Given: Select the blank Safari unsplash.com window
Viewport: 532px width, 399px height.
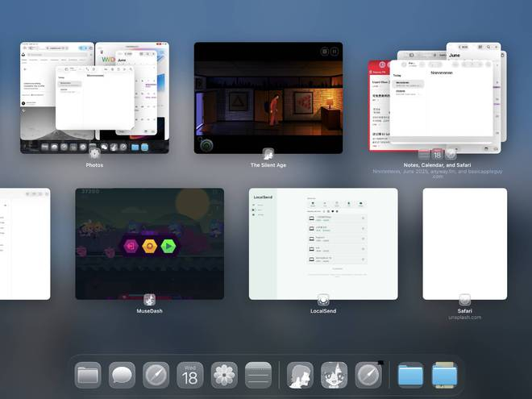Looking at the screenshot, I should 464,243.
